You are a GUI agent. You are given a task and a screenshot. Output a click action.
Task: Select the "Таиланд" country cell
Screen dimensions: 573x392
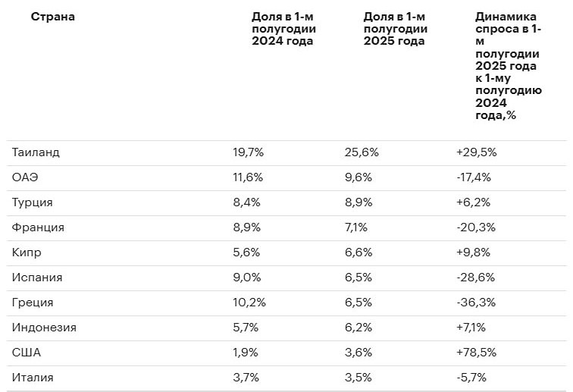click(36, 152)
